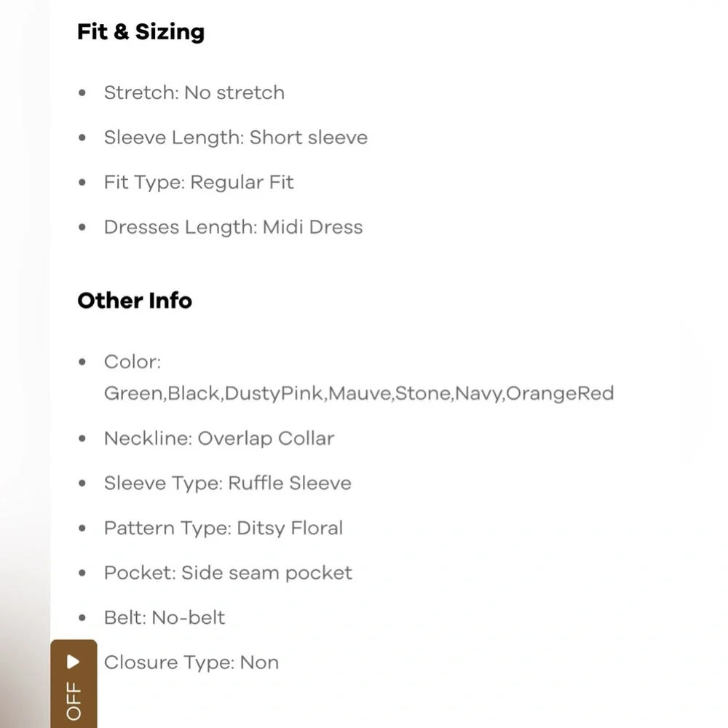
Task: Click the Other Info heading
Action: pyautogui.click(x=135, y=301)
